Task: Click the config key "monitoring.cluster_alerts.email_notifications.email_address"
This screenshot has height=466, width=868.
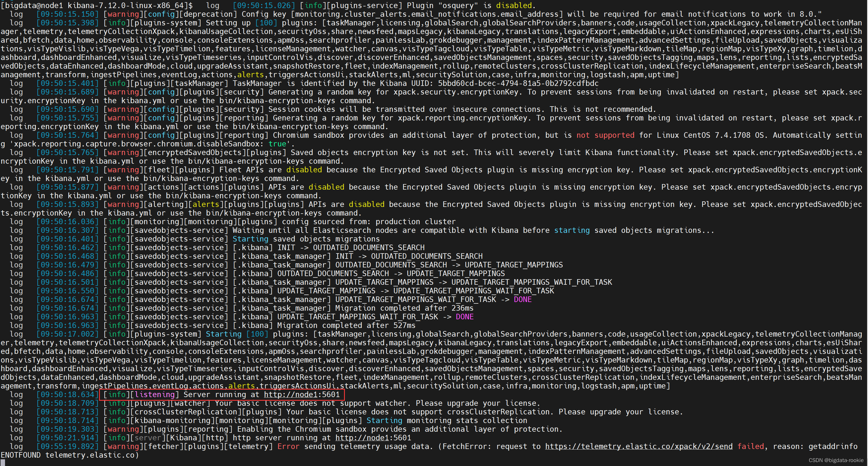Action: 427,14
